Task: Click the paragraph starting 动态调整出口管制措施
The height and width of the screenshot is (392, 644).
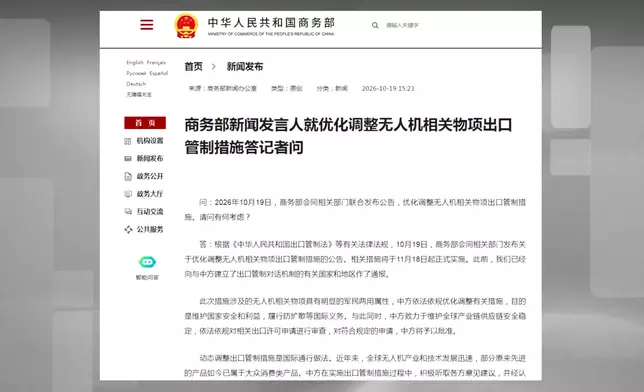Action: click(355, 365)
